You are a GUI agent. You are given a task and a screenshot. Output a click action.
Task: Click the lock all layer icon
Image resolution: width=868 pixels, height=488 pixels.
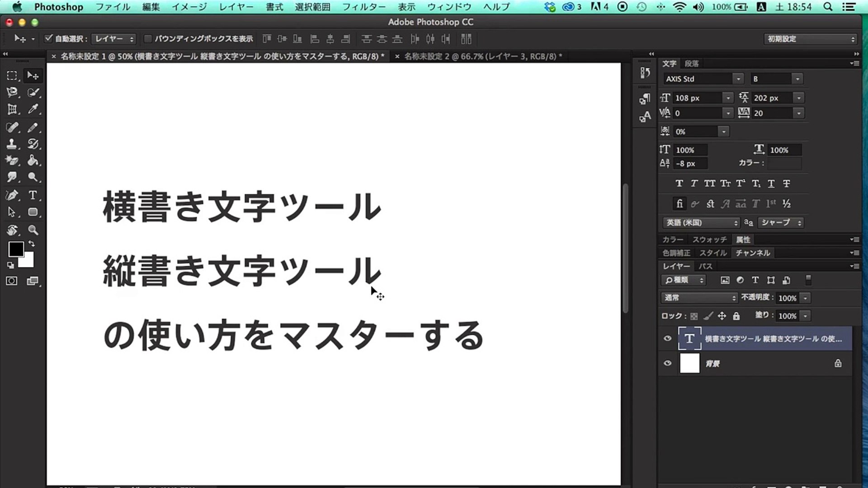(736, 316)
